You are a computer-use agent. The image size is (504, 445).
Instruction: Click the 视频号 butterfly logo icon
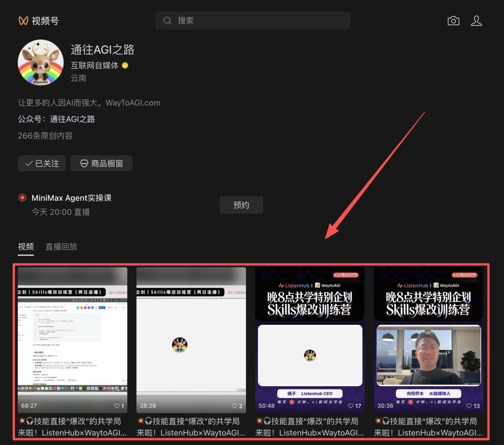pyautogui.click(x=23, y=21)
